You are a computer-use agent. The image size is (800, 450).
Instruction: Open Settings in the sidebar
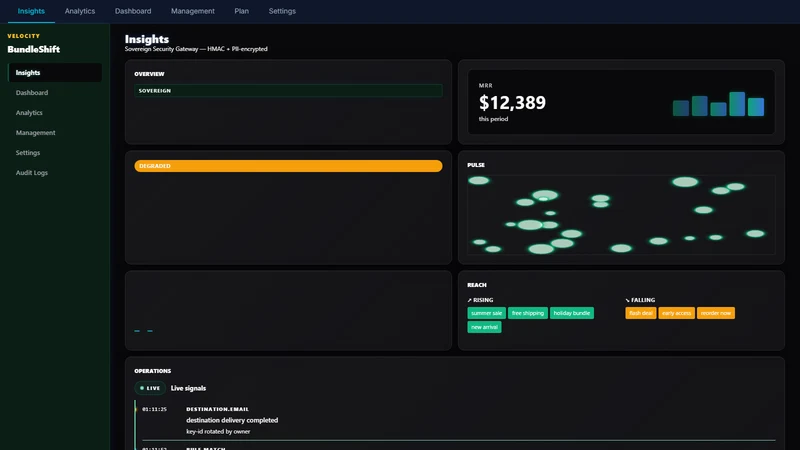(x=55, y=153)
